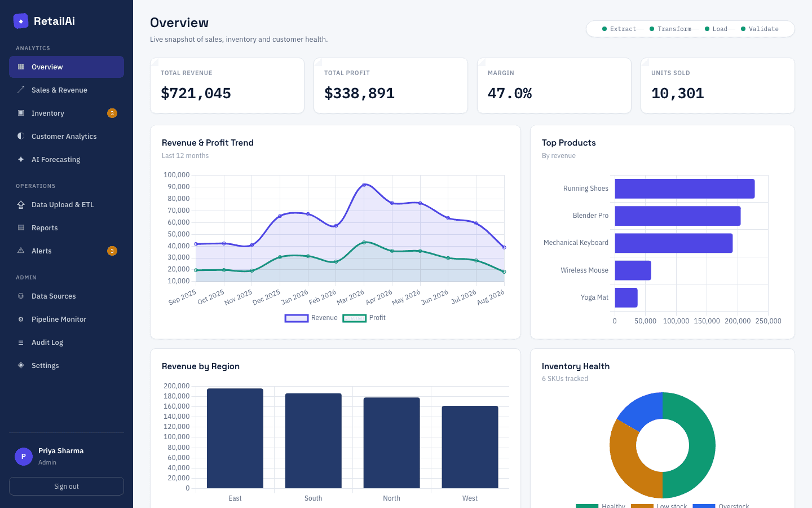Click the Margin value 47.0%
Viewport: 812px width, 508px height.
(510, 93)
